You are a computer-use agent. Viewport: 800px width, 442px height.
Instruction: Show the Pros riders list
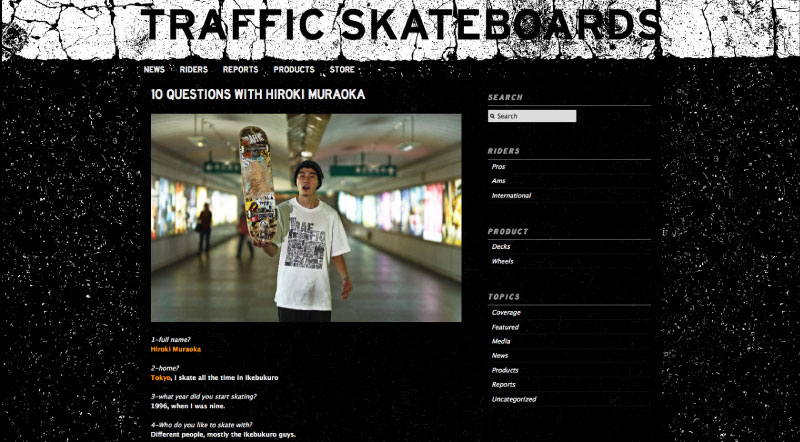tap(498, 167)
